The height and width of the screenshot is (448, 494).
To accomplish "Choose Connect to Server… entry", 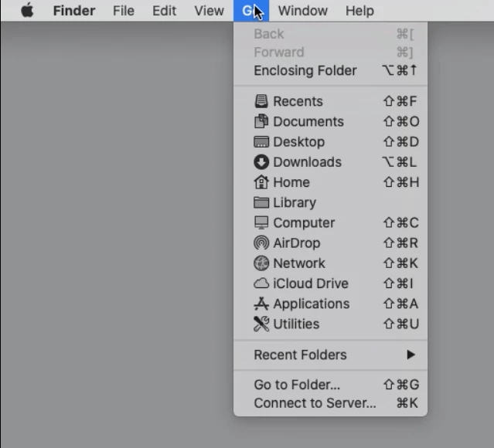I will pyautogui.click(x=330, y=403).
